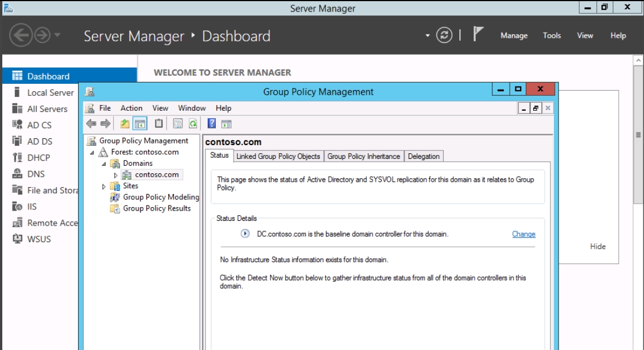644x350 pixels.
Task: Click the Server Manager vertical scrollbar thumb
Action: click(638, 135)
